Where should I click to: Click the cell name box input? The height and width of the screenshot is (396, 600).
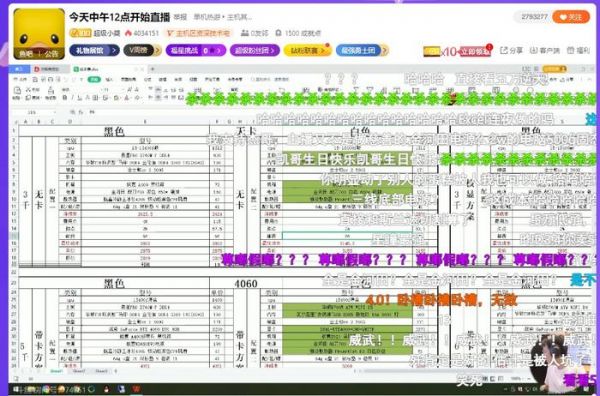(x=35, y=112)
